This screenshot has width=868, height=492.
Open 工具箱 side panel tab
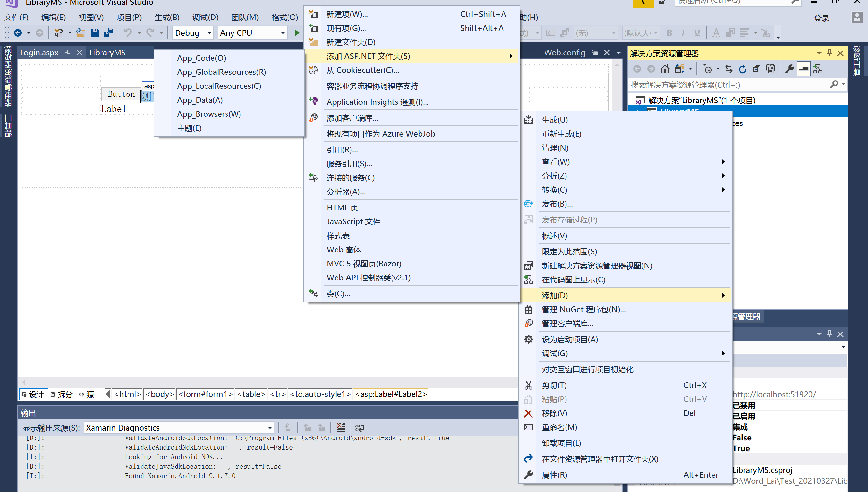click(8, 125)
